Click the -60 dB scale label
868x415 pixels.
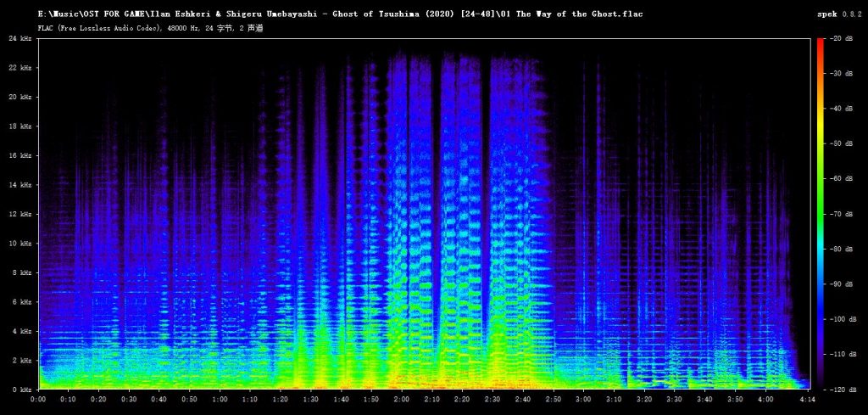[840, 178]
